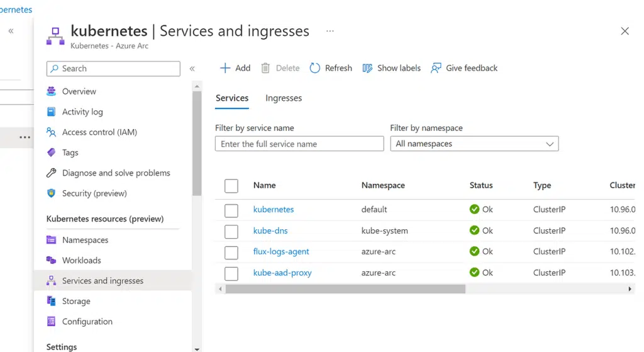
Task: Click the Ok status icon for kubernetes
Action: point(474,209)
